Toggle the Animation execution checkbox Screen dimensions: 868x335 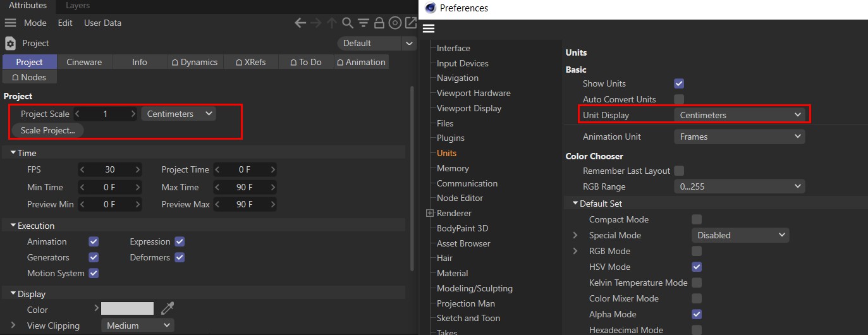pyautogui.click(x=94, y=241)
